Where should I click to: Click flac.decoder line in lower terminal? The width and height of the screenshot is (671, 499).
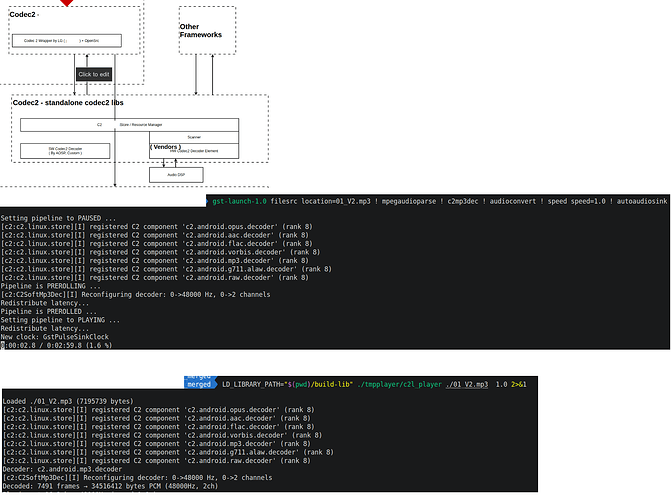(x=158, y=427)
